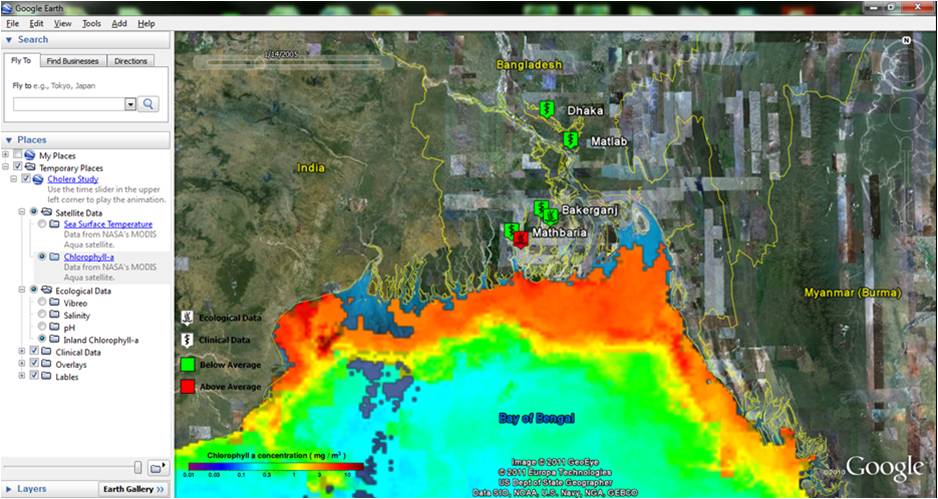938x499 pixels.
Task: Switch to the Directions tab
Action: [130, 61]
